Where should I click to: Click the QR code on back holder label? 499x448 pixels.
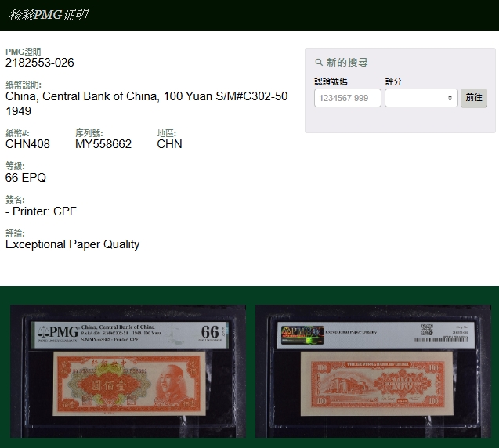click(427, 328)
